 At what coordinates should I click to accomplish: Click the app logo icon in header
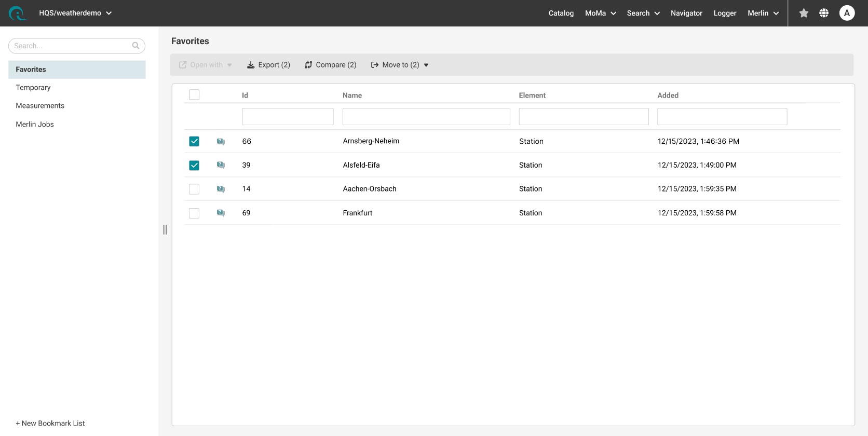[17, 13]
